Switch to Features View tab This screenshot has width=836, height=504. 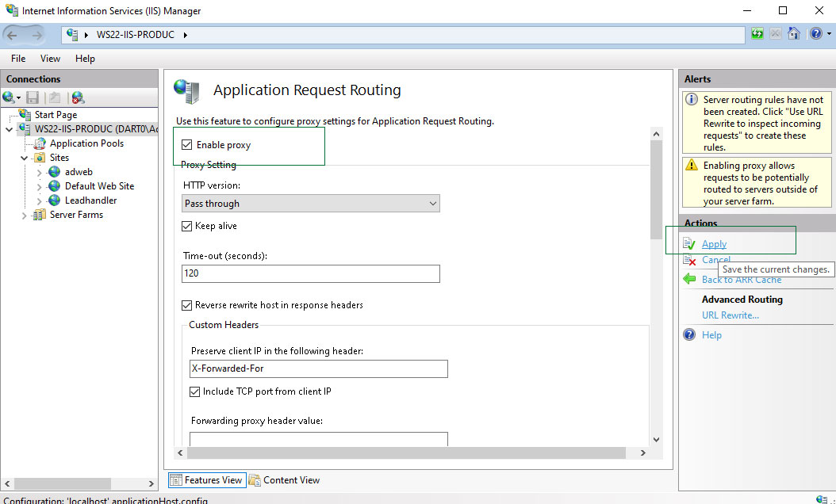click(x=207, y=480)
